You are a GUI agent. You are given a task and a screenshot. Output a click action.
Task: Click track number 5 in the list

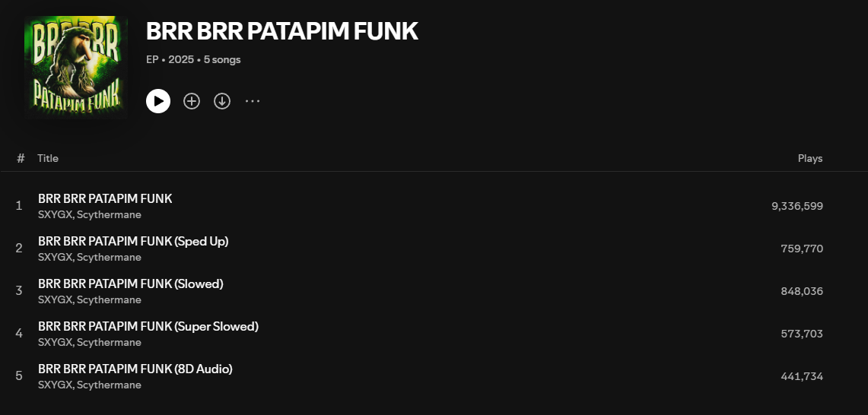tap(19, 375)
